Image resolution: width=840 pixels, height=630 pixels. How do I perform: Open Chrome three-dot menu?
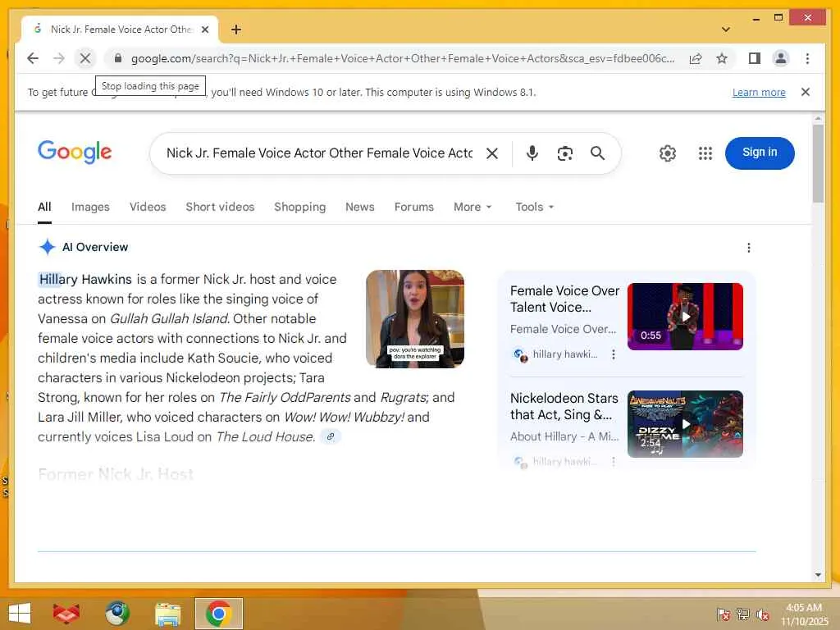[x=807, y=58]
